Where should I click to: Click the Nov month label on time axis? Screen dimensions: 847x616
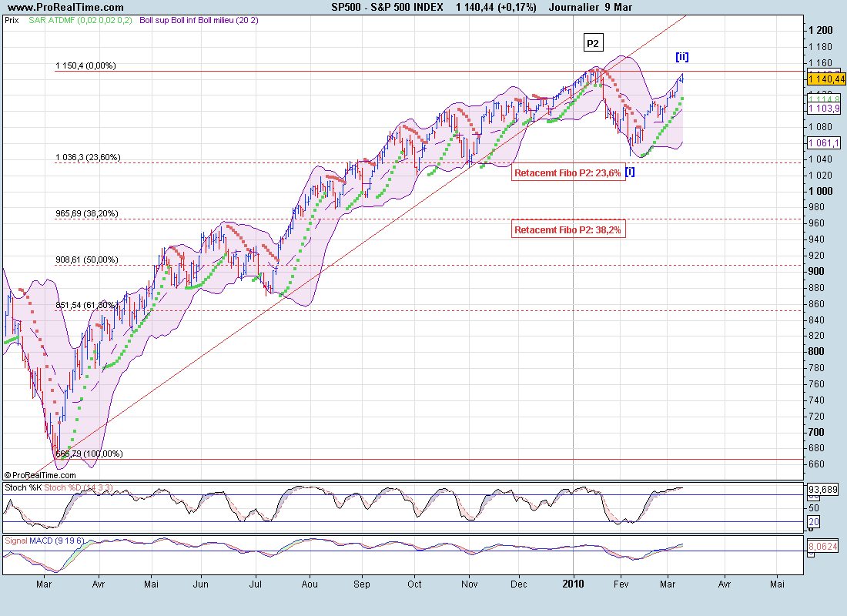470,584
